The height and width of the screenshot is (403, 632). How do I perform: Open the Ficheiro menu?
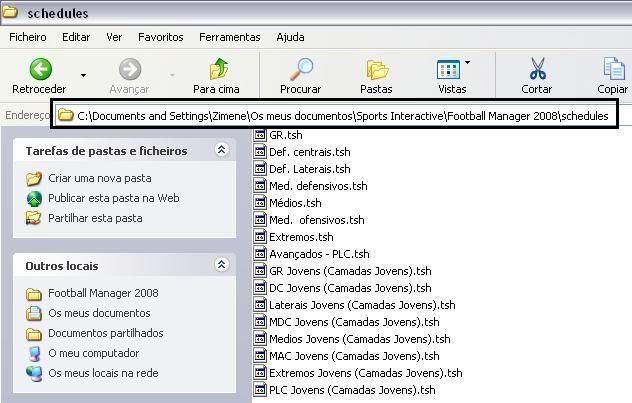28,37
